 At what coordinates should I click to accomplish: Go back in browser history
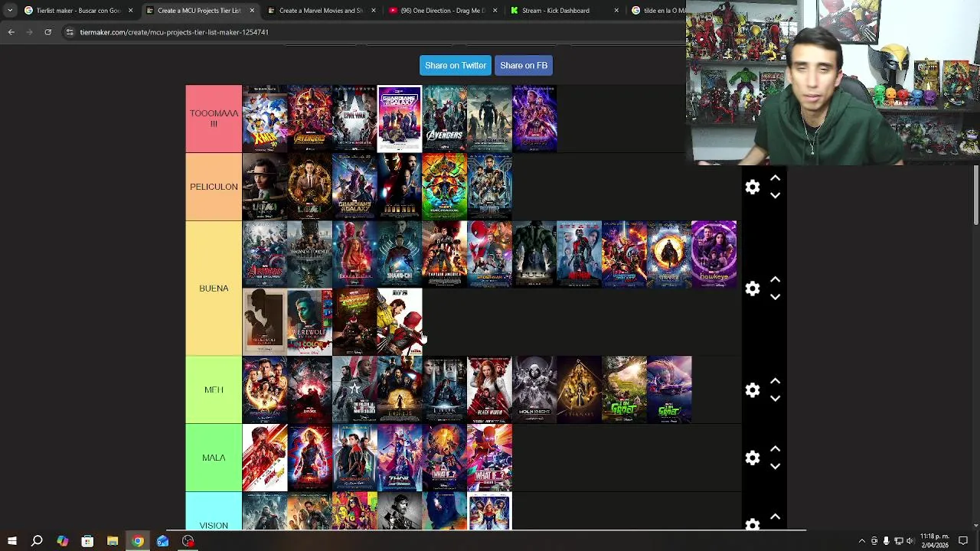11,32
